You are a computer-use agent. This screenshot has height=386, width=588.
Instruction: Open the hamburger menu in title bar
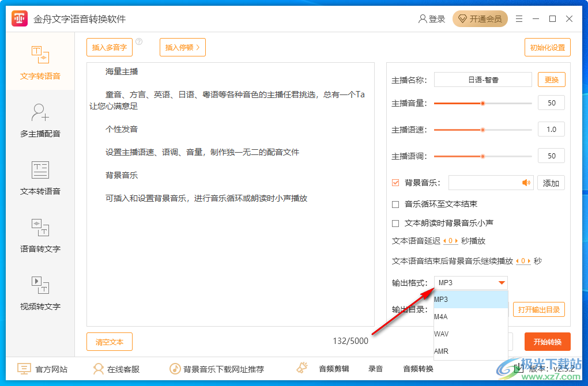(519, 18)
